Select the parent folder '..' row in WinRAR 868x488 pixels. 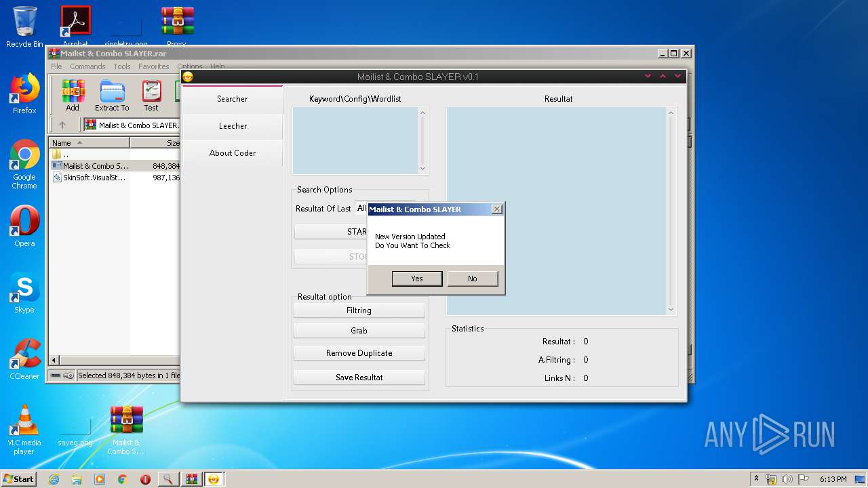click(115, 155)
